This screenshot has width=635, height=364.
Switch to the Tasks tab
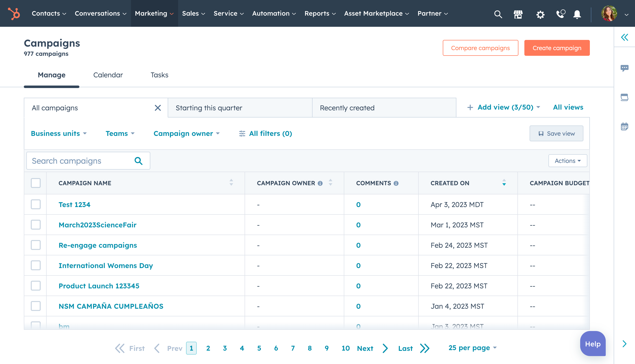tap(159, 75)
